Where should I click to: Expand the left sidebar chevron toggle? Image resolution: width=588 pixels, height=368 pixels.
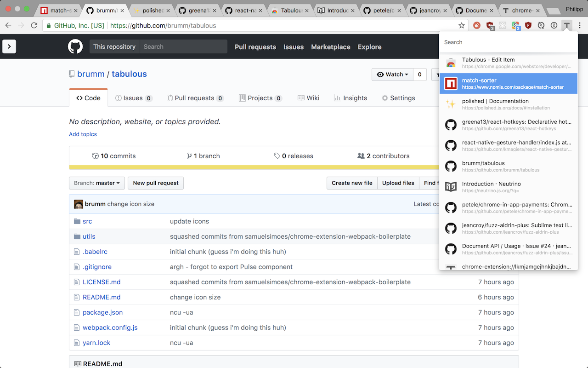(9, 46)
